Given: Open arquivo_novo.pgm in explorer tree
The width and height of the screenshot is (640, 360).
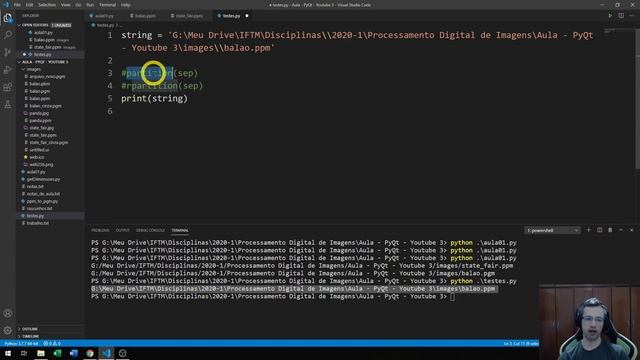Looking at the screenshot, I should (x=47, y=77).
